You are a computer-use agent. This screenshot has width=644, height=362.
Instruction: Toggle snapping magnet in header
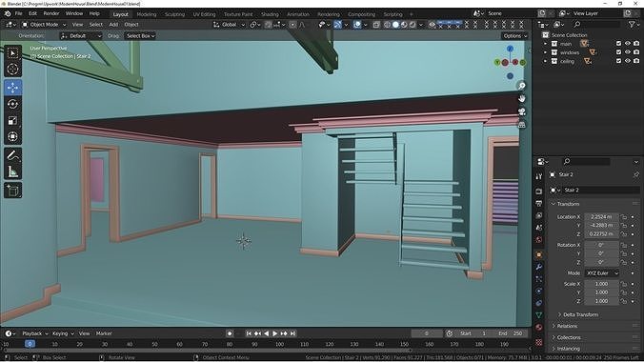click(x=269, y=25)
